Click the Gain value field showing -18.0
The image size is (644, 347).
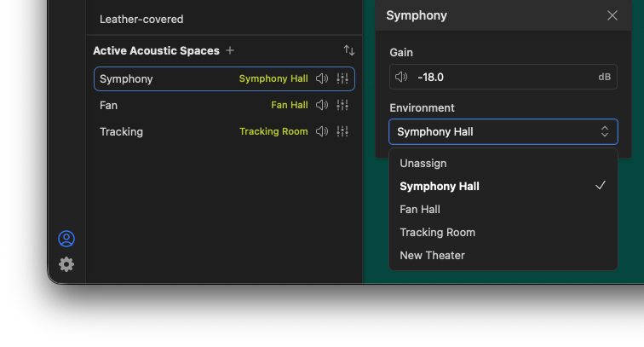[x=503, y=77]
